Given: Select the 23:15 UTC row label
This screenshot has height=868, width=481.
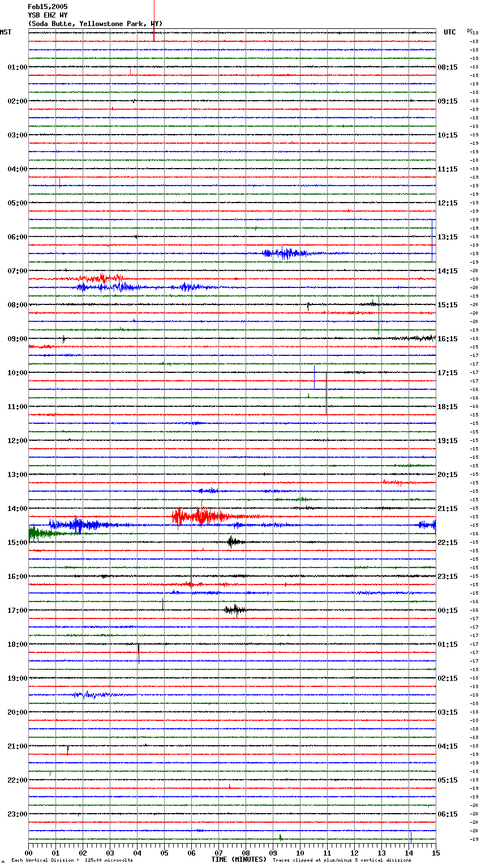Looking at the screenshot, I should (448, 577).
